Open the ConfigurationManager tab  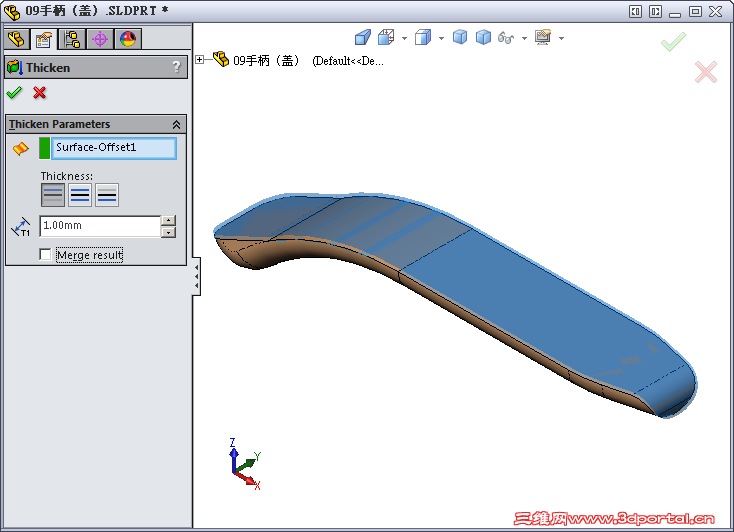pos(72,39)
